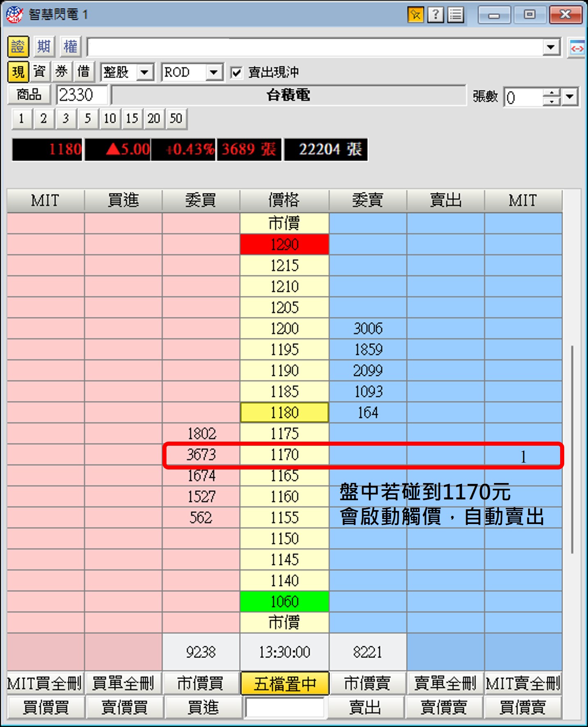Select the red limit-up price 1290
This screenshot has height=727, width=588.
[285, 244]
